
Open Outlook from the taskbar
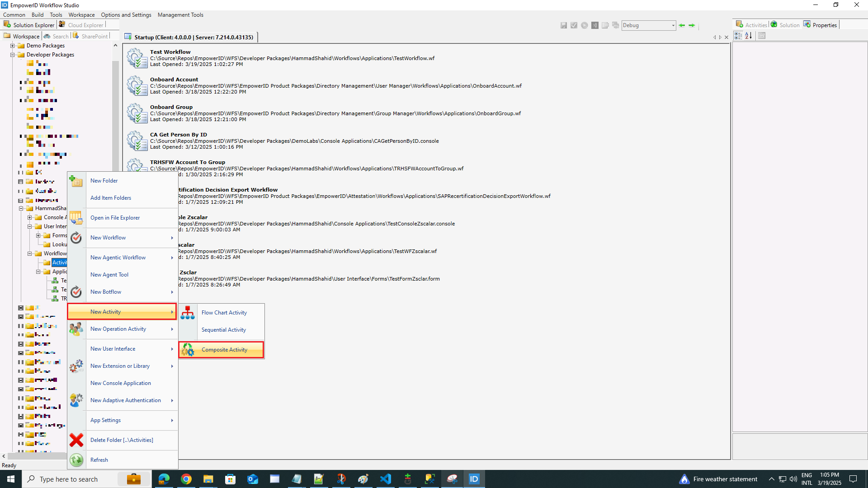click(252, 479)
